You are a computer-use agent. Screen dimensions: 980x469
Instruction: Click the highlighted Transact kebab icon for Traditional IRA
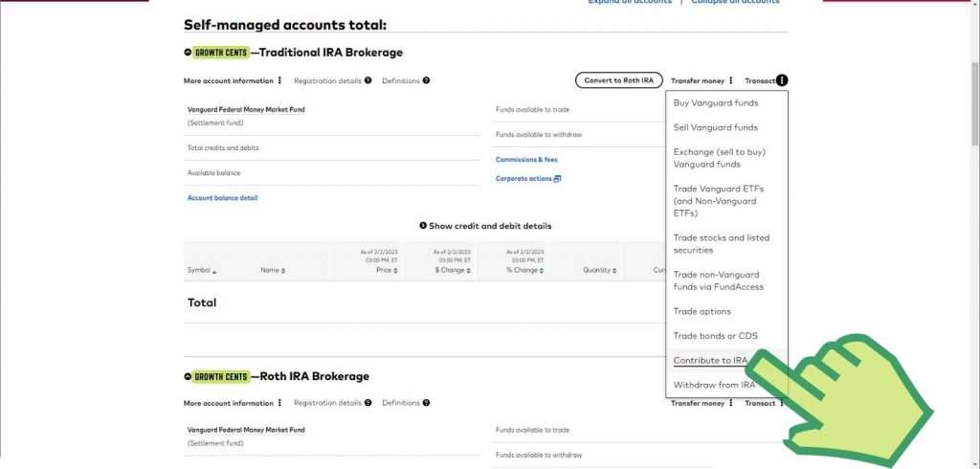[782, 80]
